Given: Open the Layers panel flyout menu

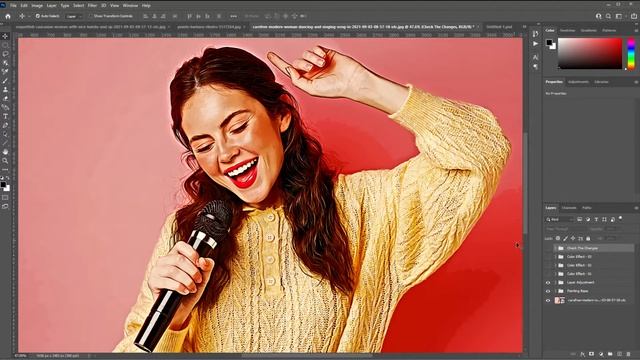Looking at the screenshot, I should [636, 208].
